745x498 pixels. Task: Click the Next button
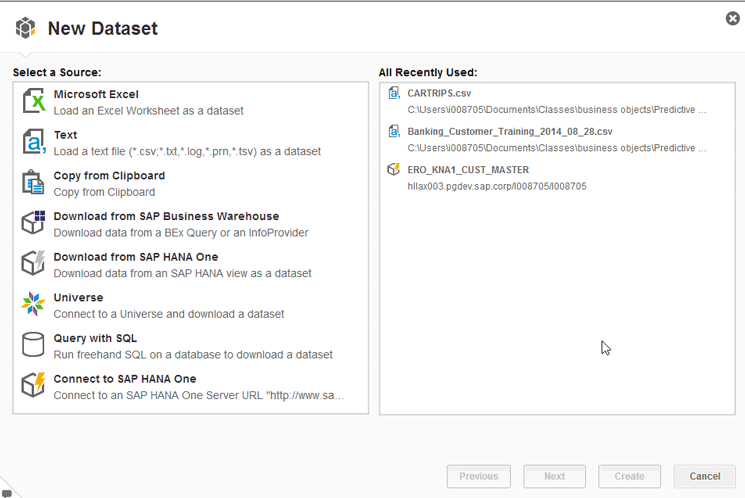click(555, 476)
